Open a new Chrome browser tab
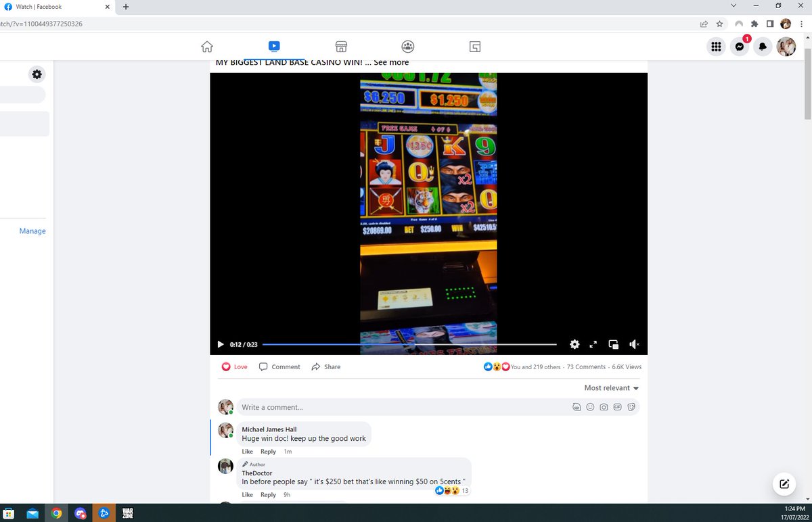This screenshot has width=812, height=522. [126, 7]
